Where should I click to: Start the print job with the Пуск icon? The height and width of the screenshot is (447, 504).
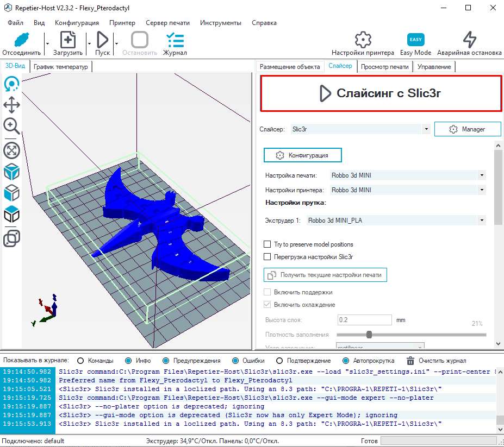point(103,40)
